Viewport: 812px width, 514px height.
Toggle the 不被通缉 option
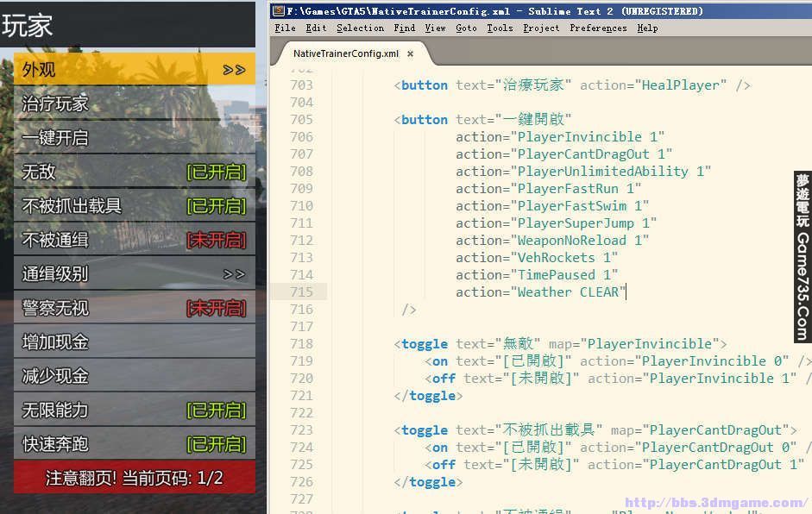click(x=134, y=240)
